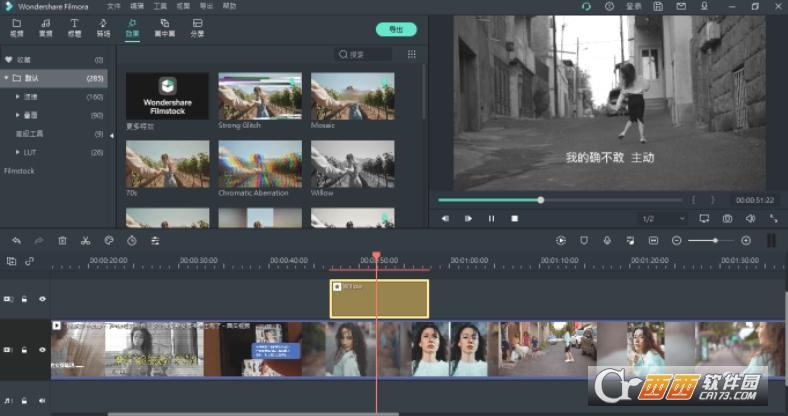Zoom out the timeline with minus icon
The image size is (788, 416).
pos(676,241)
